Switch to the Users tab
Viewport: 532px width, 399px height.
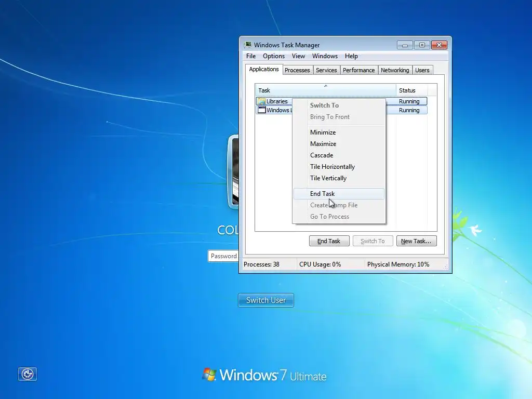coord(422,70)
